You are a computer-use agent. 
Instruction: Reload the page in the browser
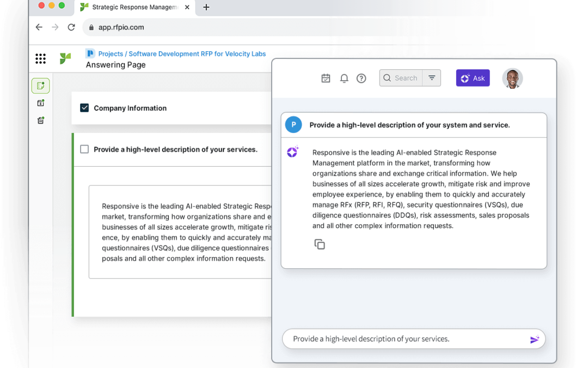click(x=71, y=27)
